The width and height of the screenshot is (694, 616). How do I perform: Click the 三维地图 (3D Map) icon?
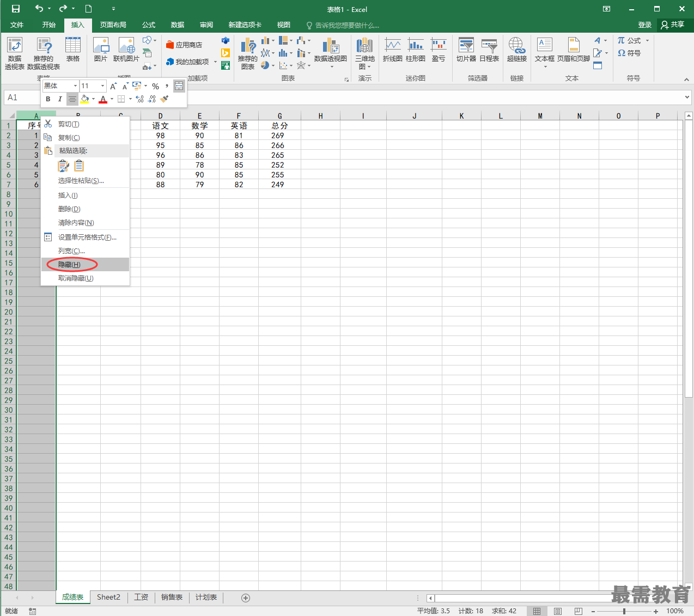click(x=365, y=53)
